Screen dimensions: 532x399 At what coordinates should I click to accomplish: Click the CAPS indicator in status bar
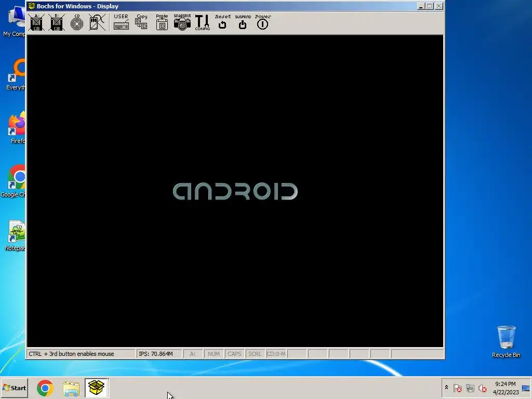coord(234,354)
